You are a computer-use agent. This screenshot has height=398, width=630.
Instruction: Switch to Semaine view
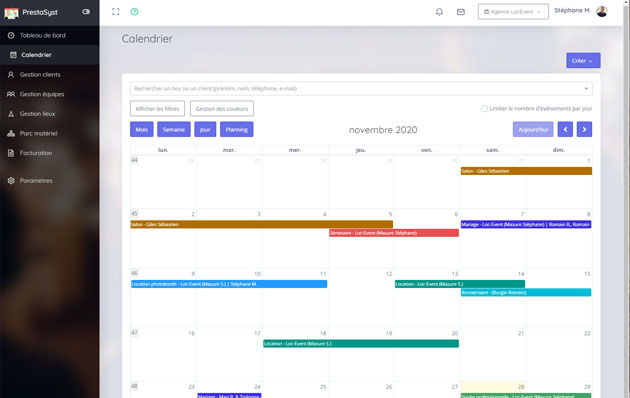click(x=174, y=129)
